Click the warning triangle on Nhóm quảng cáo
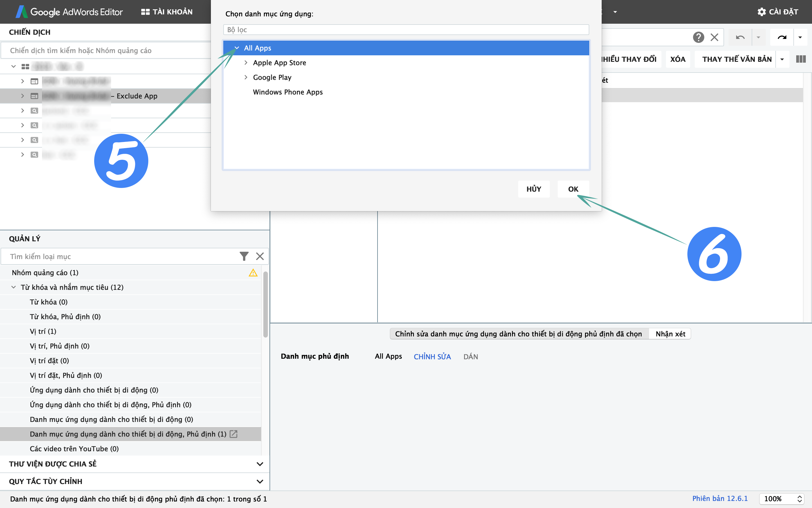Viewport: 812px width, 508px height. point(253,272)
